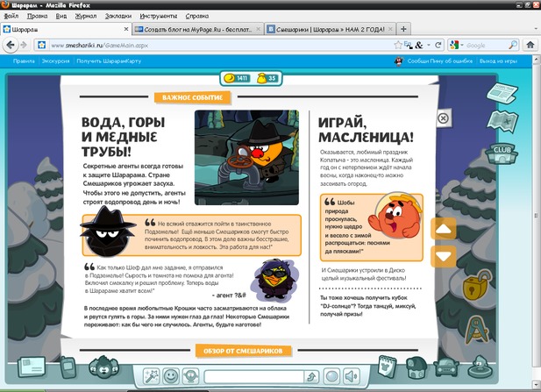The image size is (541, 392).
Task: Open the friends faces icon
Action: 103,367
